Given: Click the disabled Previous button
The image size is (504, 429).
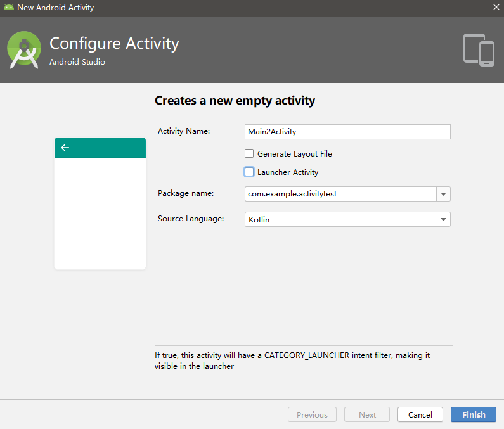Looking at the screenshot, I should pos(312,414).
